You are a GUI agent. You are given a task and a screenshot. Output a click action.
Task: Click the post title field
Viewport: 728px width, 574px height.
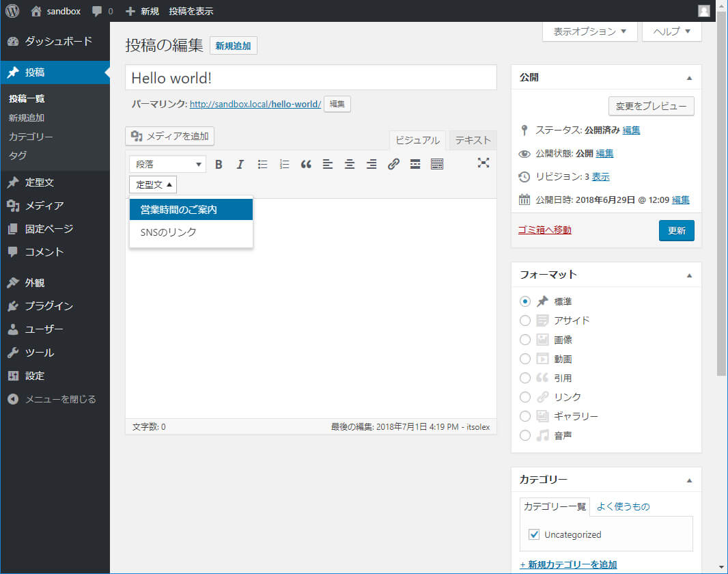click(x=311, y=77)
